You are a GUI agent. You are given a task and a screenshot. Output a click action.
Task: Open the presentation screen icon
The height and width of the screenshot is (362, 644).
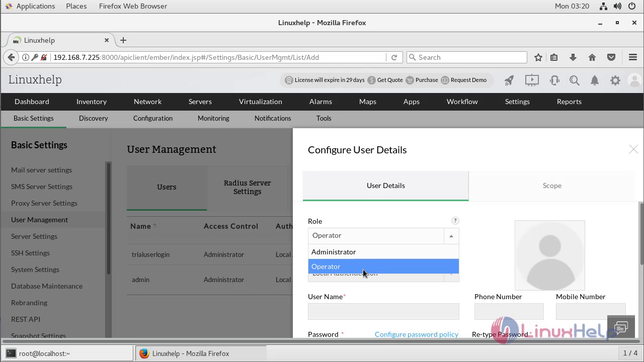[x=532, y=80]
